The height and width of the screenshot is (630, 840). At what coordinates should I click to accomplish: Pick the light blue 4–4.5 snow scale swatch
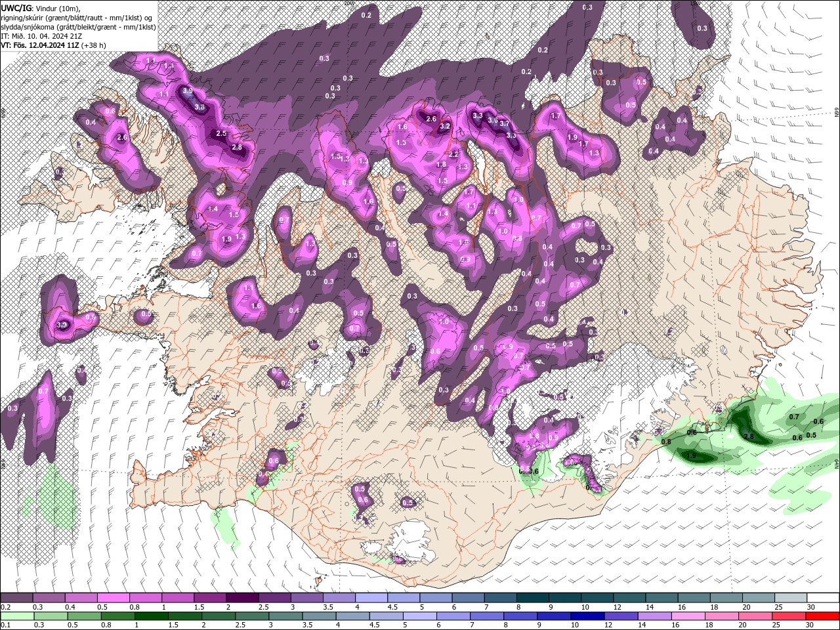(371, 598)
